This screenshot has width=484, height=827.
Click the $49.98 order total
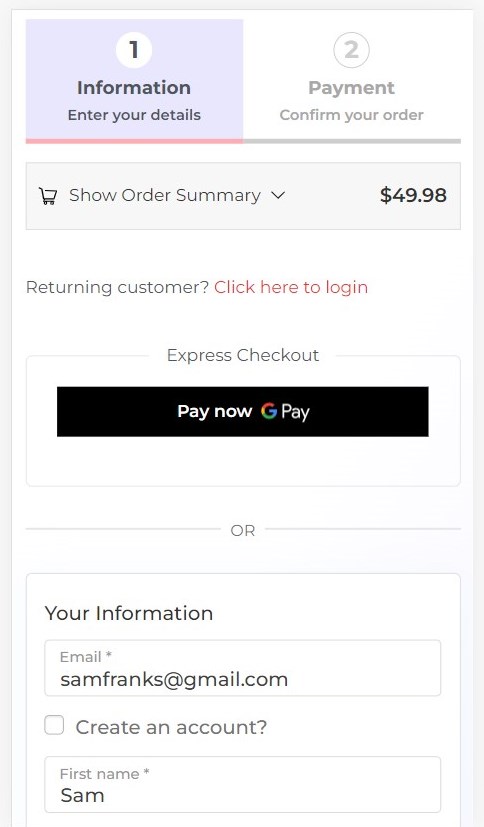tap(413, 195)
